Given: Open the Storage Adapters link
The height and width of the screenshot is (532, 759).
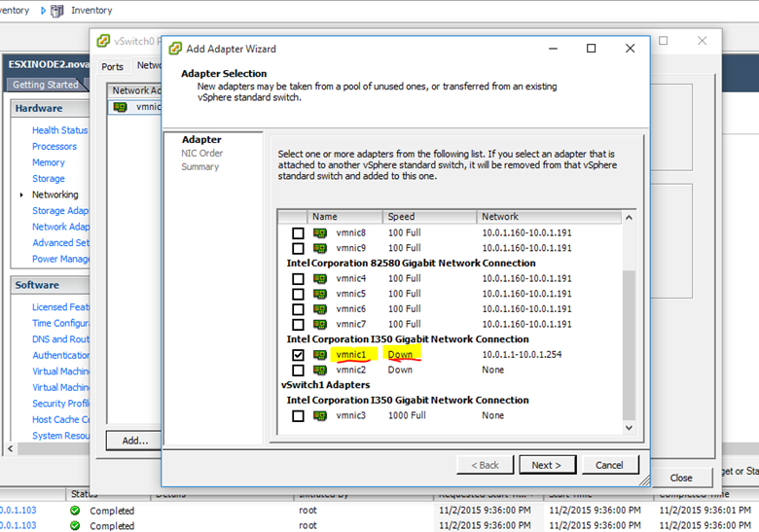Looking at the screenshot, I should [60, 211].
